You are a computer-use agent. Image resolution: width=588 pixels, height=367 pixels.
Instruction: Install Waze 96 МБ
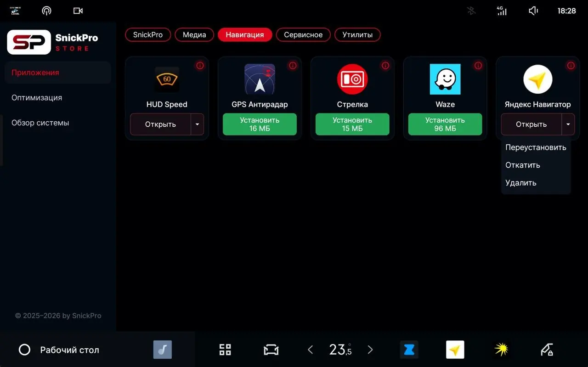pos(445,124)
